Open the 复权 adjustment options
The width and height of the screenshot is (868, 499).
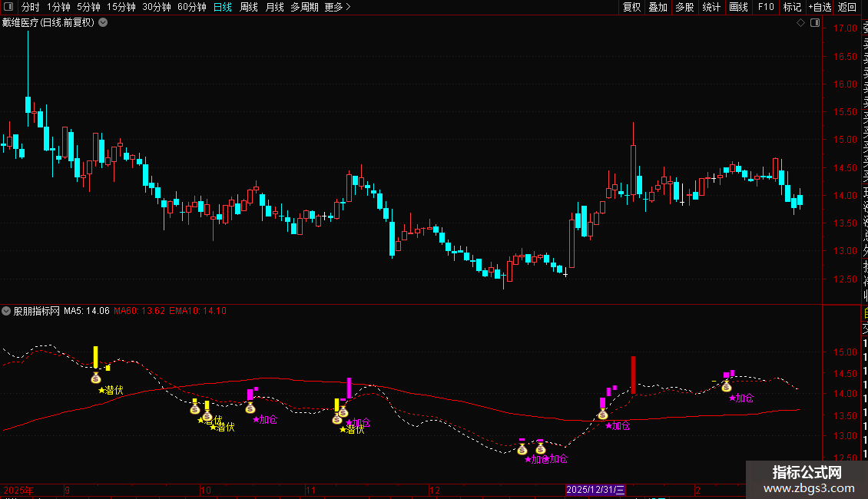point(631,7)
